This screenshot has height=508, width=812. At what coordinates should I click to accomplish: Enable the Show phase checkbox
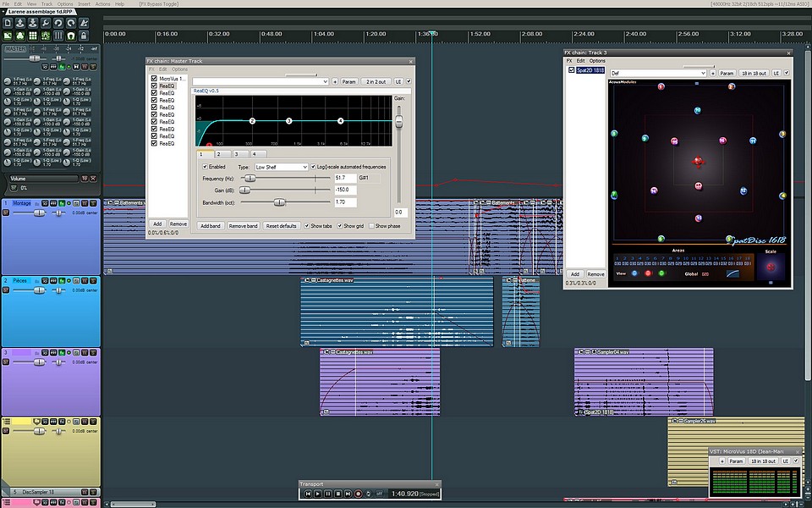[x=371, y=226]
